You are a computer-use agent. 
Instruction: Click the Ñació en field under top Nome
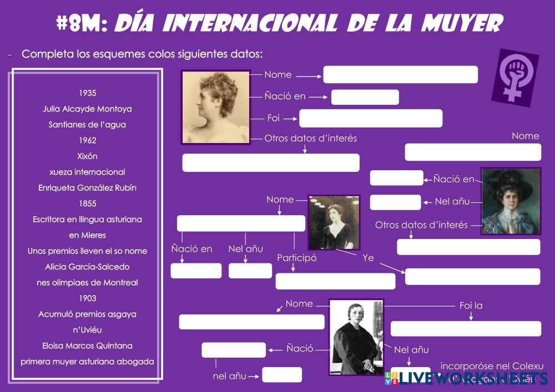point(365,97)
